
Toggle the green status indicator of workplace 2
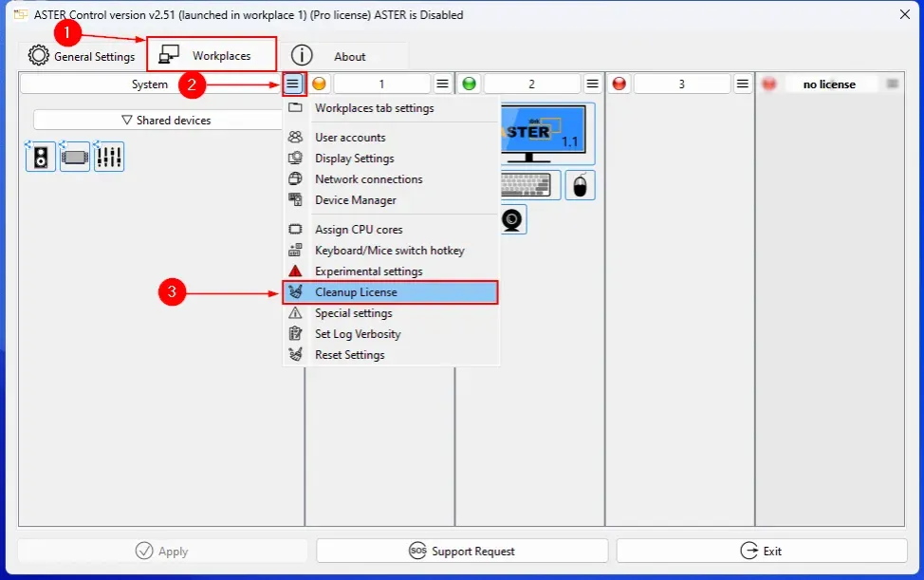470,84
